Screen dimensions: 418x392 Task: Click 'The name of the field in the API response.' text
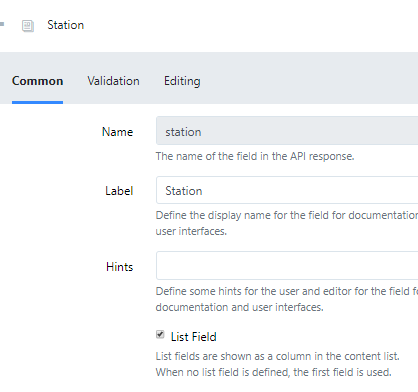point(255,156)
